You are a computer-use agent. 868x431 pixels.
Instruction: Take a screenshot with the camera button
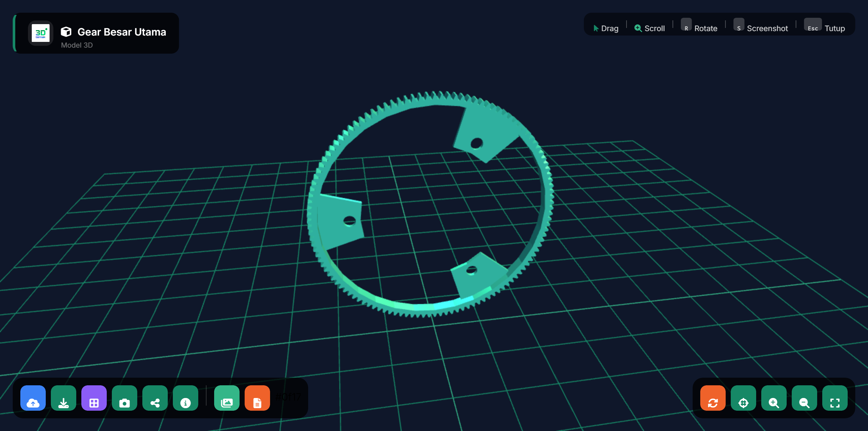[125, 398]
